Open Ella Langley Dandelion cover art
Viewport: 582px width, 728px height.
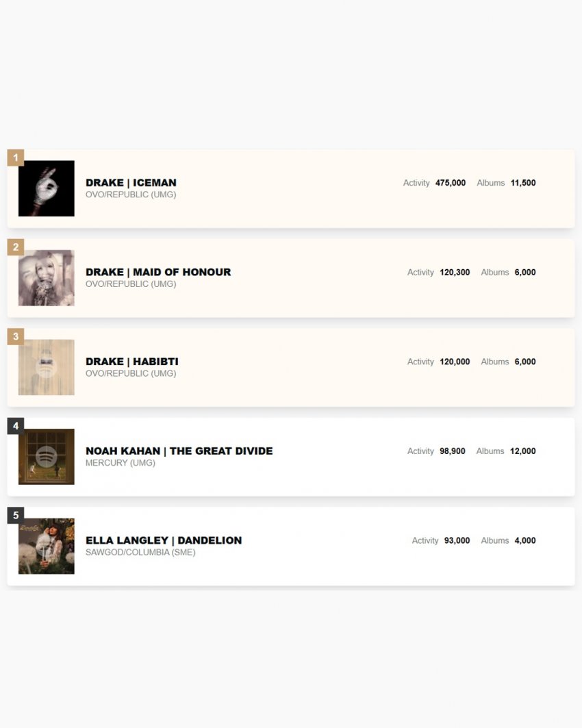[x=47, y=546]
